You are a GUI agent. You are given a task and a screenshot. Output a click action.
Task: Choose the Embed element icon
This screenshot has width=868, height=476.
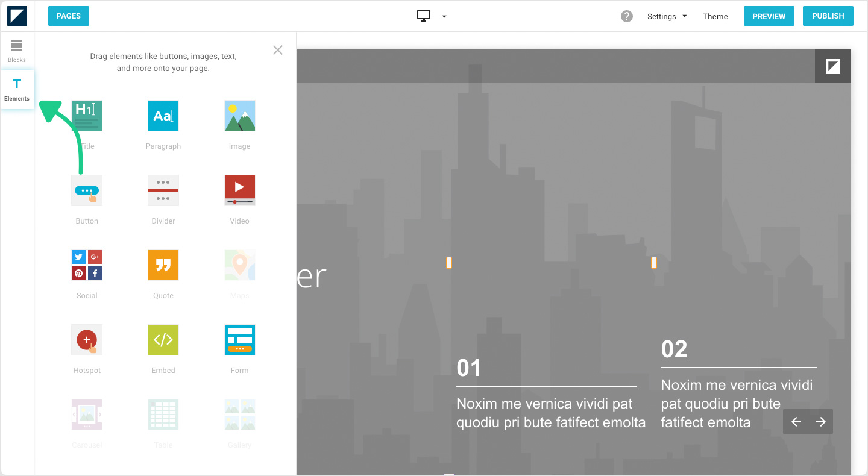coord(163,340)
